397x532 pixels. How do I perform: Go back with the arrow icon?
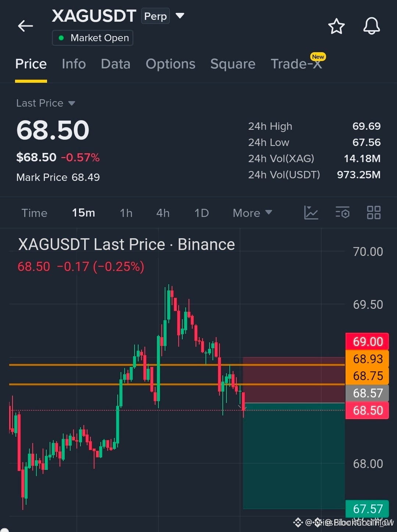(25, 26)
